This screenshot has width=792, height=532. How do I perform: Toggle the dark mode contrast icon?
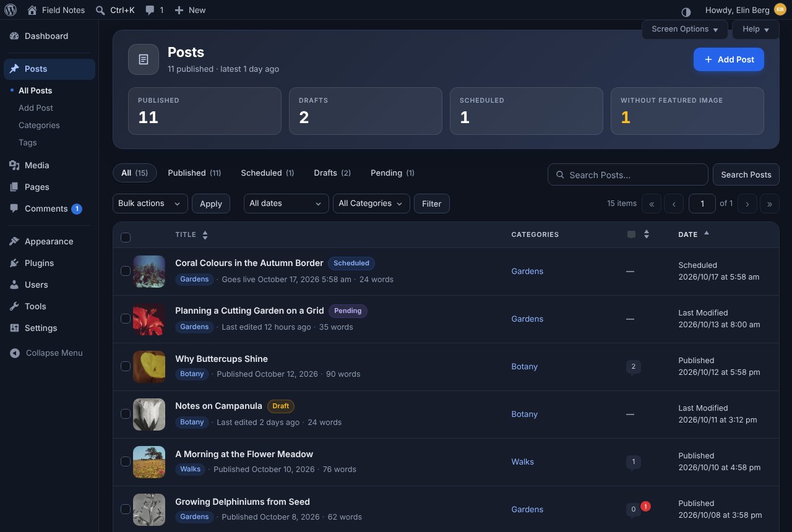[x=686, y=12]
